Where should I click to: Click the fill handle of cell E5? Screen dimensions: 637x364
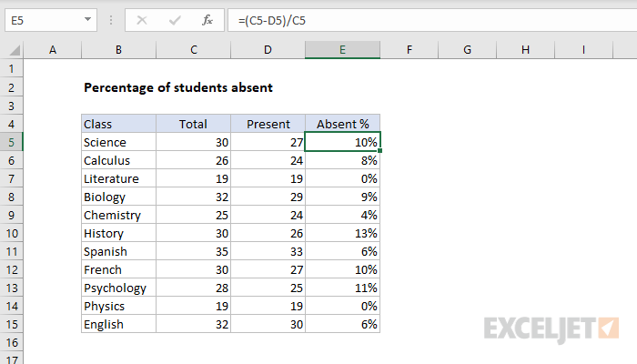pyautogui.click(x=379, y=151)
